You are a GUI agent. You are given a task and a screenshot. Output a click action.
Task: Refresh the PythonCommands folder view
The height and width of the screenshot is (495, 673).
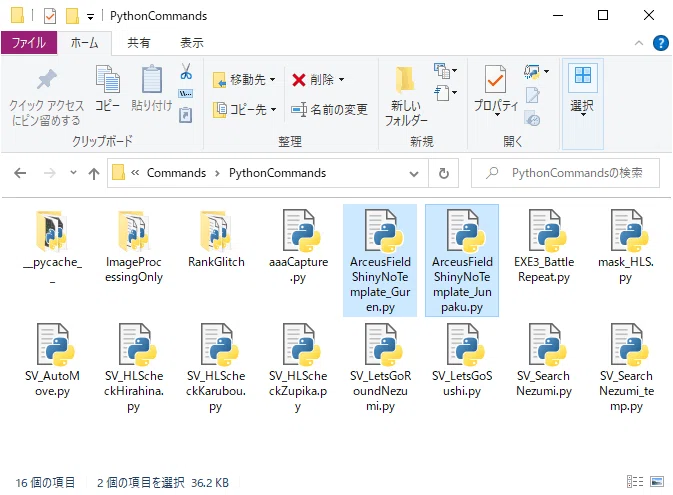[x=444, y=173]
